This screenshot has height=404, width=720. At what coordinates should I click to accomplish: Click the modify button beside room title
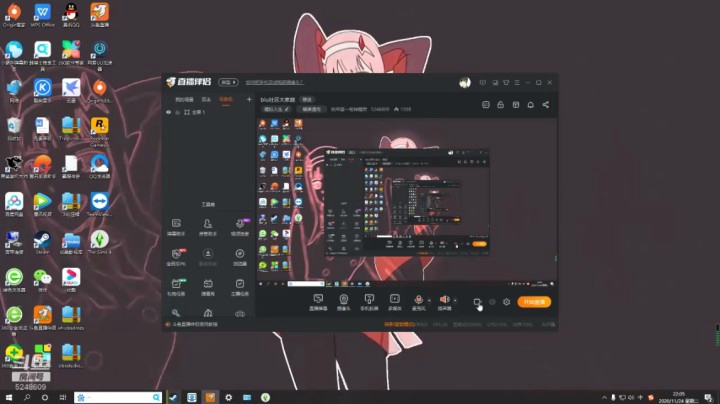pos(307,100)
